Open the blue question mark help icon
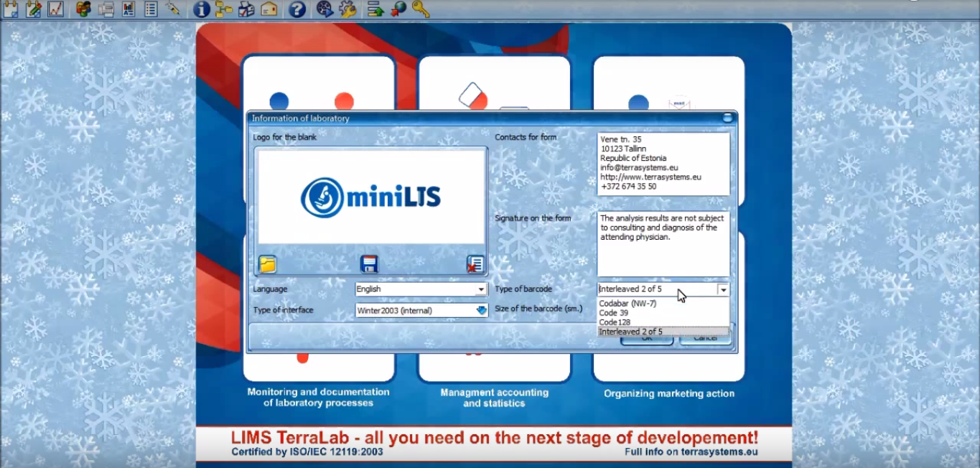 point(297,9)
